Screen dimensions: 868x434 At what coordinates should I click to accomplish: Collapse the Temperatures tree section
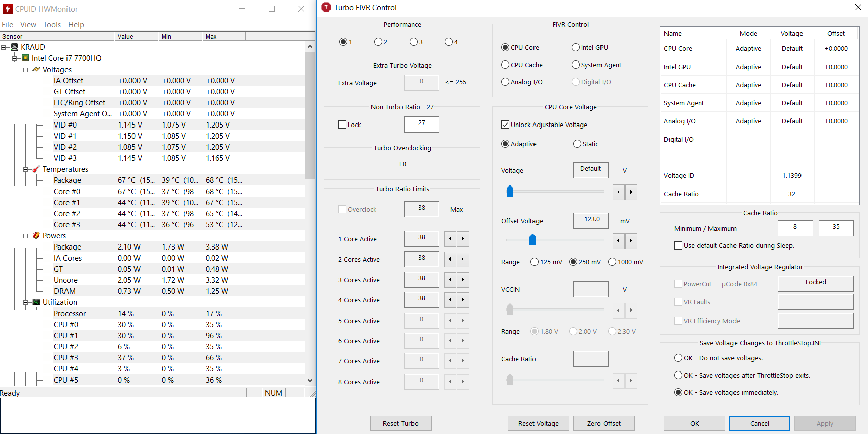[x=25, y=169]
